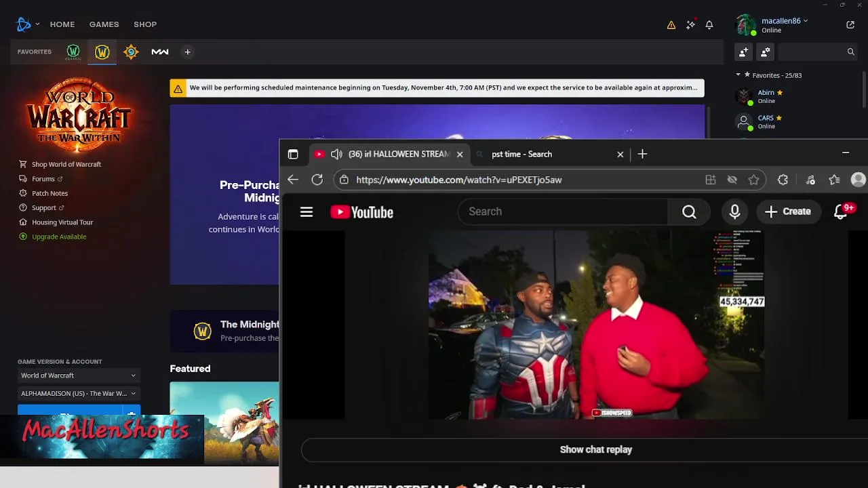
Task: Open Battle.net SHOP tab
Action: 145,24
